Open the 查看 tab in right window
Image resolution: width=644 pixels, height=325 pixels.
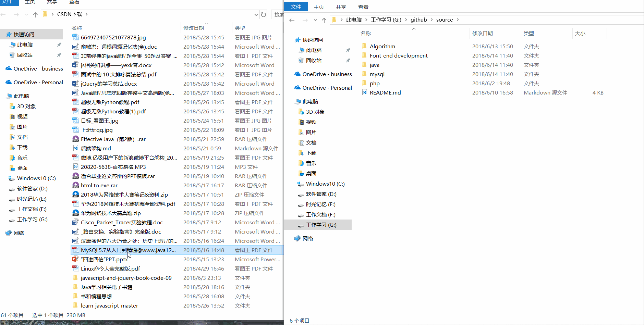coord(363,7)
